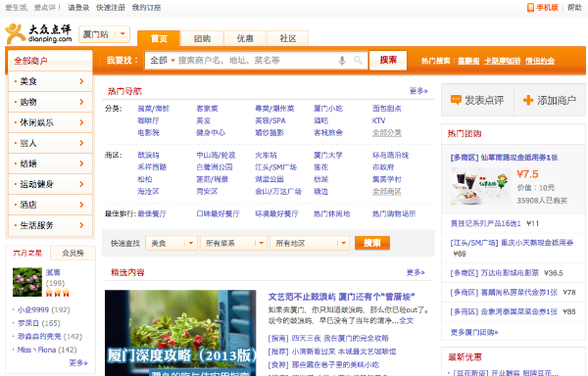Click the orange 搜索 quick-find button

pos(372,243)
